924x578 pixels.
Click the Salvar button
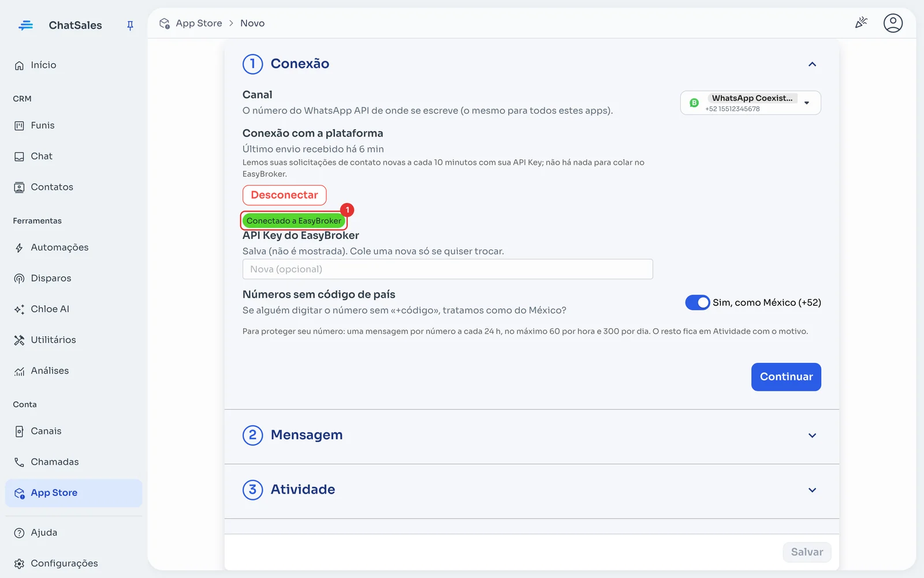pyautogui.click(x=807, y=552)
